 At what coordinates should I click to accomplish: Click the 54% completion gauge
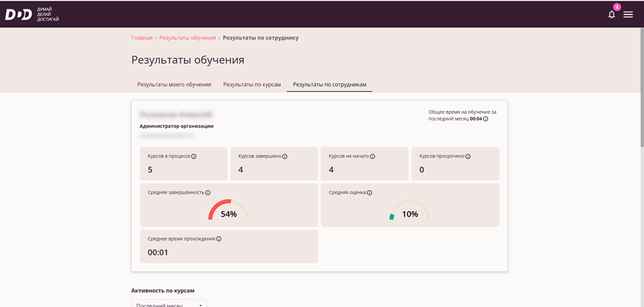click(x=229, y=210)
